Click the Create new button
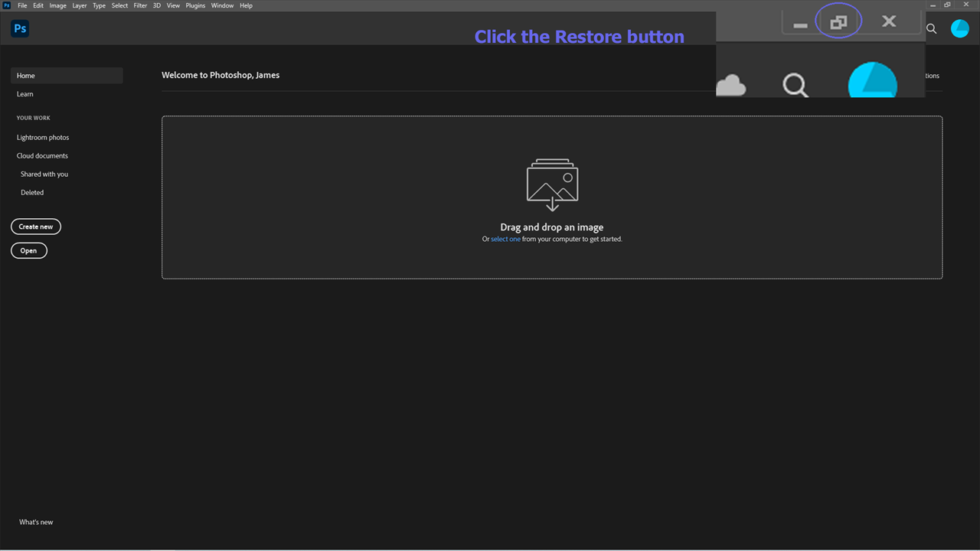Viewport: 980px width, 551px height. click(x=36, y=227)
